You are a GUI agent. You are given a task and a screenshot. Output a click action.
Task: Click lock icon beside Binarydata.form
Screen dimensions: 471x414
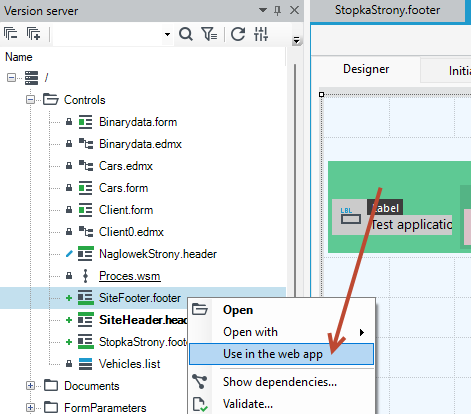(x=69, y=122)
